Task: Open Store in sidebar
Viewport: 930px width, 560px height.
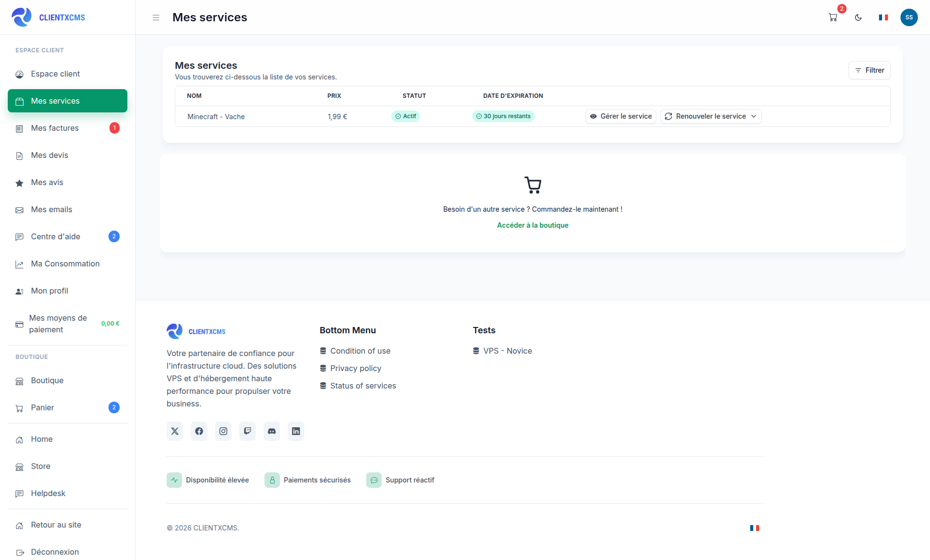Action: (x=68, y=466)
